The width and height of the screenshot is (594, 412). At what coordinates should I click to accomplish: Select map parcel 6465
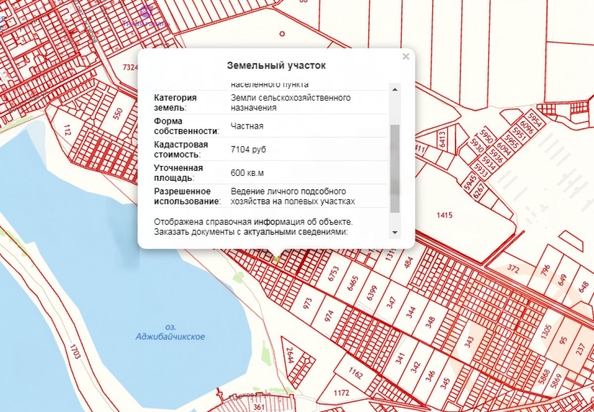(x=352, y=284)
